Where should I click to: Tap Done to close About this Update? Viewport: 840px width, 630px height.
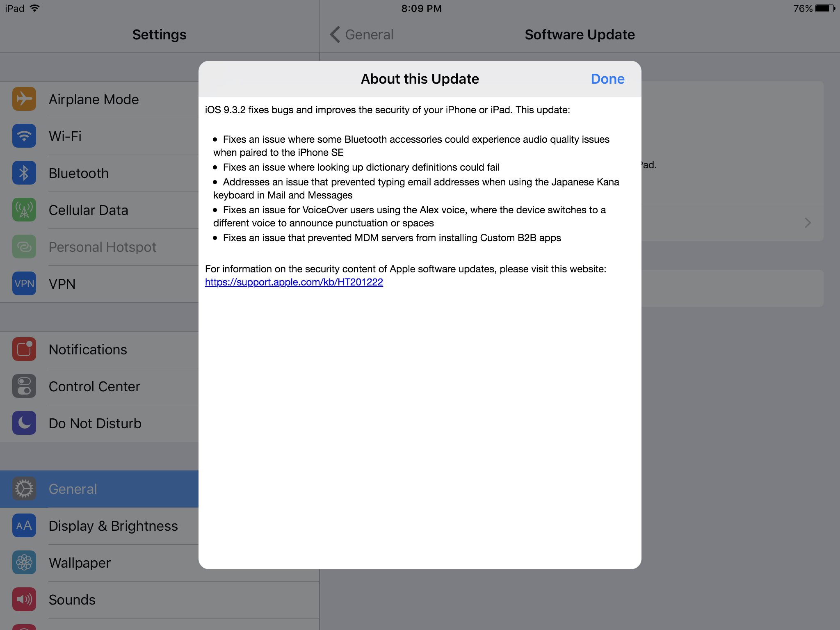tap(607, 79)
